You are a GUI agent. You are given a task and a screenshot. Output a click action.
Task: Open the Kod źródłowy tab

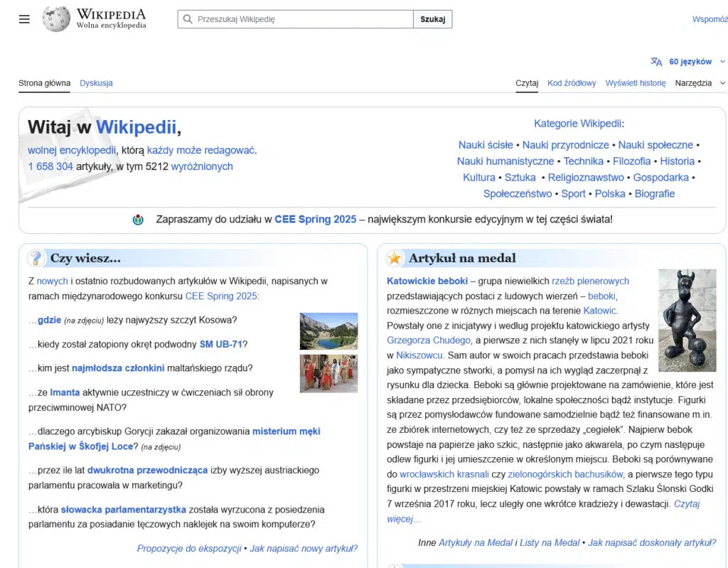572,82
